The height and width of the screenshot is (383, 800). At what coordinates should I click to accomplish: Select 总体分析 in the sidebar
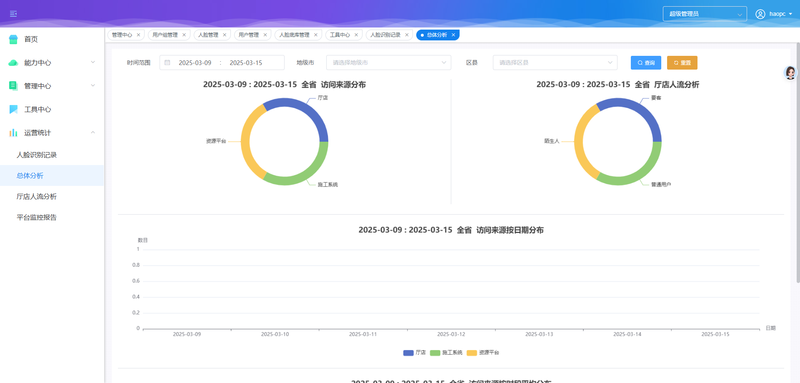coord(52,175)
